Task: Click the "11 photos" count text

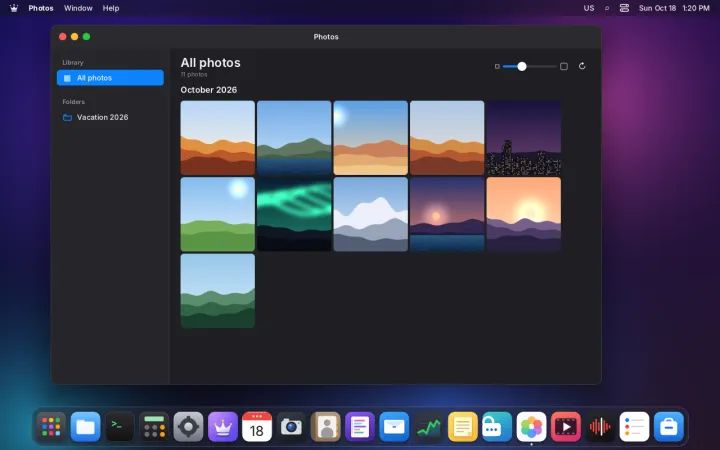Action: tap(194, 74)
